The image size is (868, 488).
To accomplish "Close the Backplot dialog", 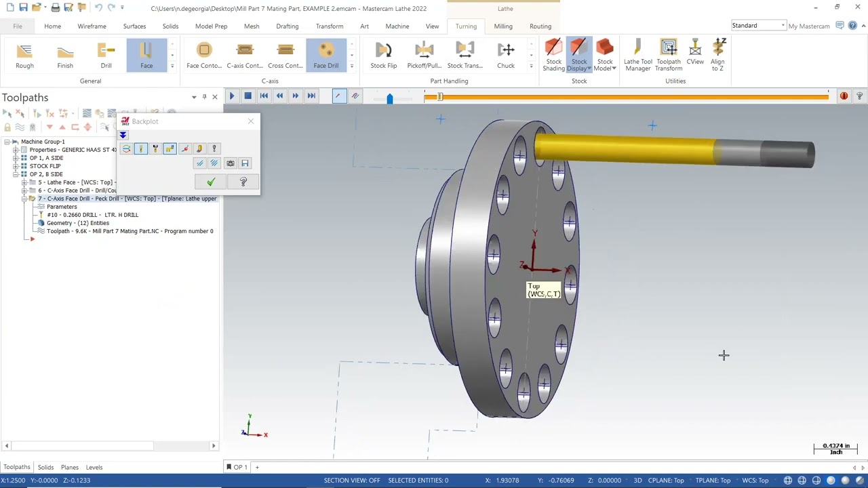I will pyautogui.click(x=251, y=121).
